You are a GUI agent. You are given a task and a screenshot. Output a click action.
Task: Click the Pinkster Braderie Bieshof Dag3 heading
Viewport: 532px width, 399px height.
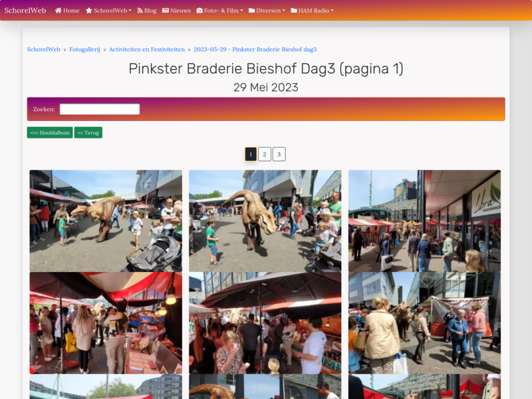click(266, 68)
